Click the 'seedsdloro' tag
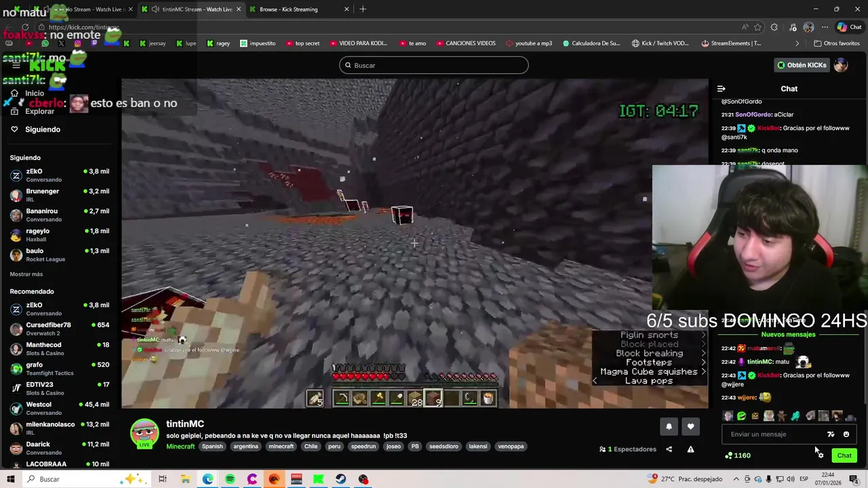The image size is (868, 488). 444,447
